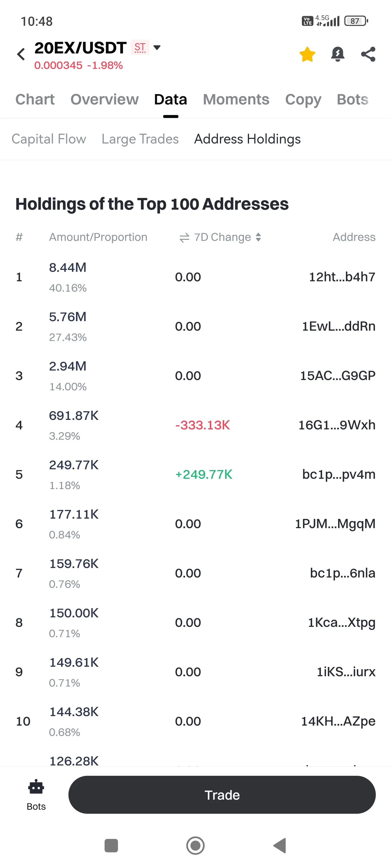Expand trading pair dropdown arrow
The image size is (391, 868).
pos(157,47)
